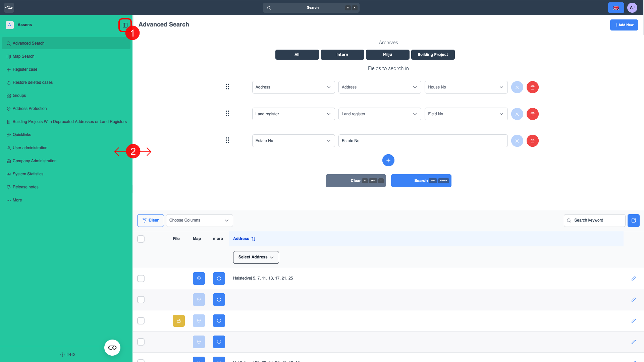Open the Choose Columns dropdown
This screenshot has width=644, height=362.
tap(199, 221)
